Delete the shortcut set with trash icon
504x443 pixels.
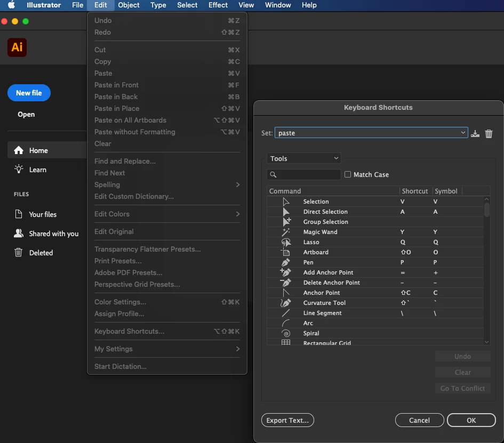[x=489, y=133]
